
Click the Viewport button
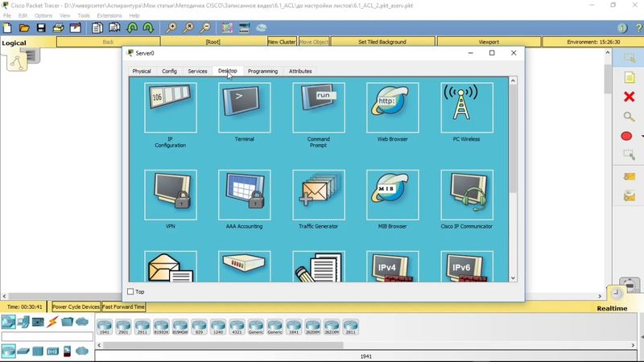click(x=489, y=42)
